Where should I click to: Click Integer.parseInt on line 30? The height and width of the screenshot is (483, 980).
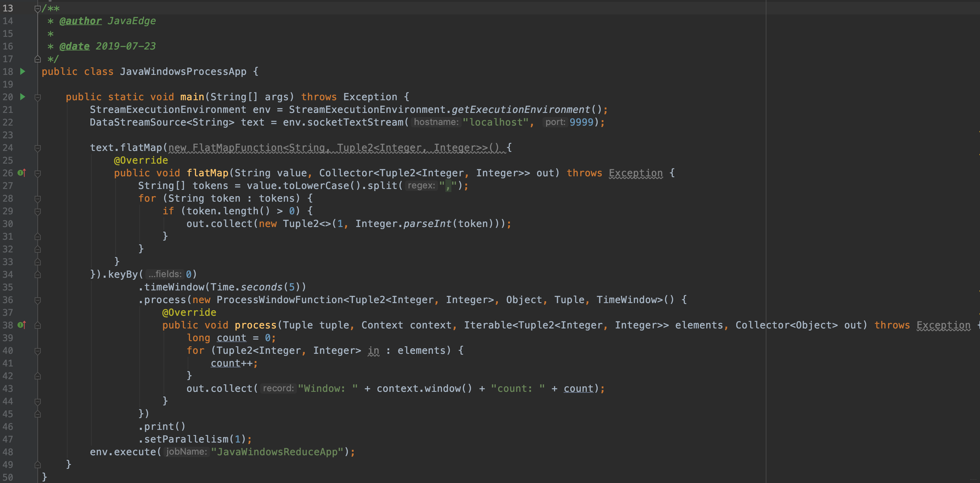(403, 224)
